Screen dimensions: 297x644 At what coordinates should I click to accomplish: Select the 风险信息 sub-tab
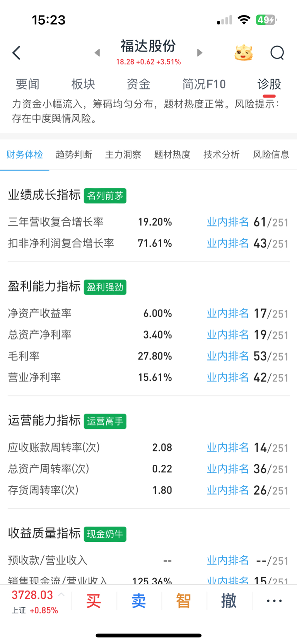click(271, 155)
